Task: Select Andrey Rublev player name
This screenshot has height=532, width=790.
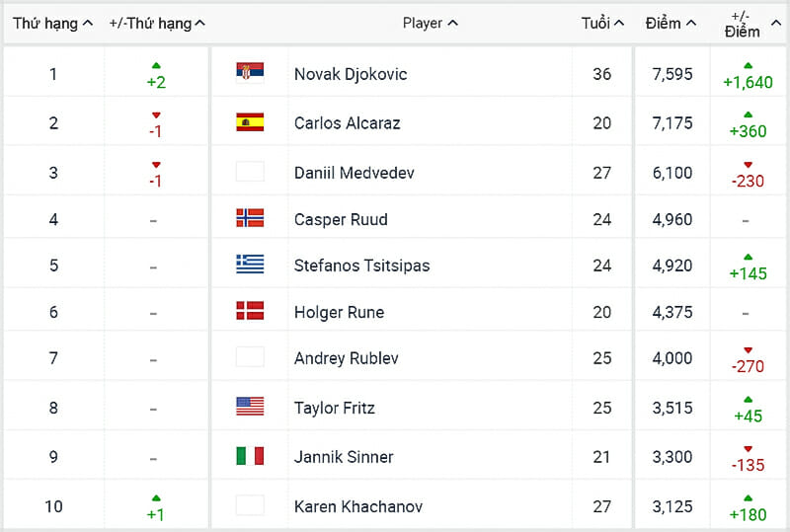Action: tap(346, 358)
